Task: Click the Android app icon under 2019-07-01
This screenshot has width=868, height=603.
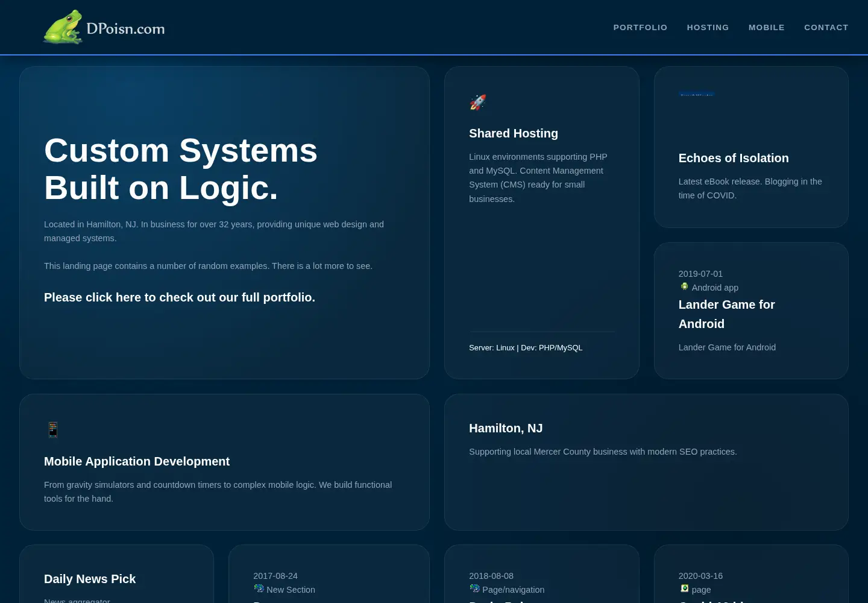Action: pos(684,286)
